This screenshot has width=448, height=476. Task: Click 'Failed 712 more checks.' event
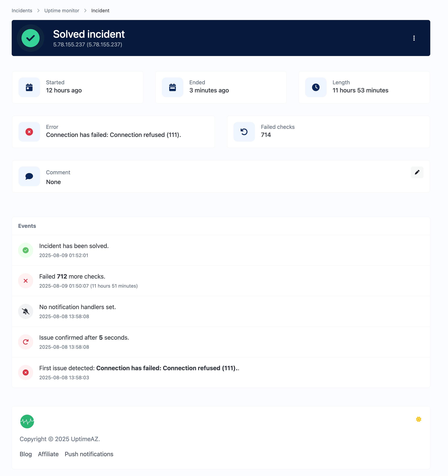(x=72, y=276)
